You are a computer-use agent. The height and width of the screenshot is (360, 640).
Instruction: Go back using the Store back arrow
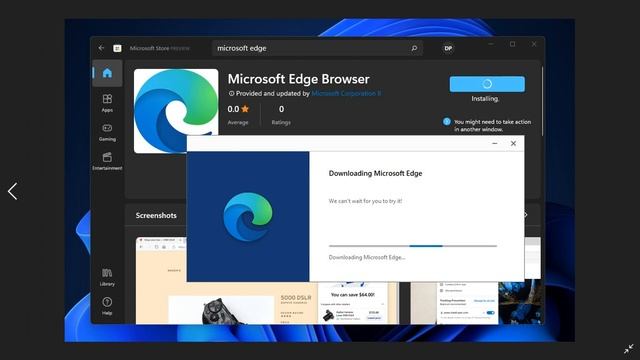coord(101,48)
